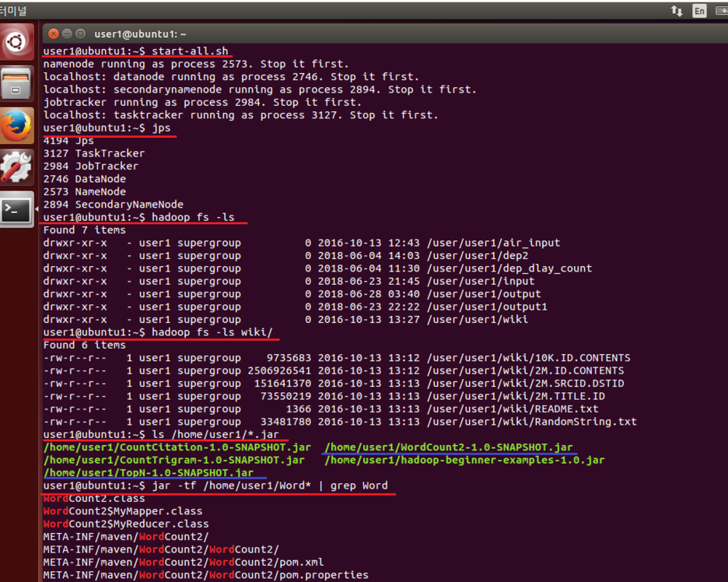Minimize the terminal window
Image resolution: width=728 pixels, height=582 pixels.
pyautogui.click(x=67, y=33)
